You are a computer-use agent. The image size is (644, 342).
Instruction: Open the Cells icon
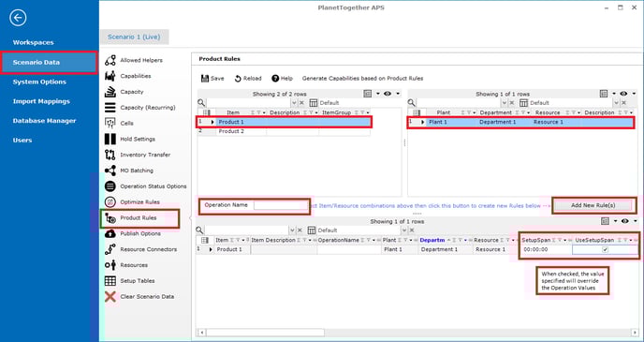tap(110, 123)
